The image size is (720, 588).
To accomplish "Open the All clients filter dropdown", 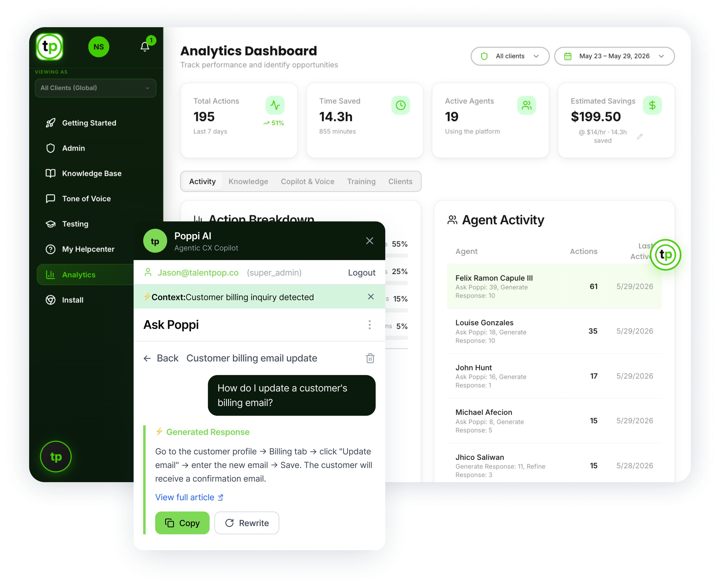I will pyautogui.click(x=510, y=56).
